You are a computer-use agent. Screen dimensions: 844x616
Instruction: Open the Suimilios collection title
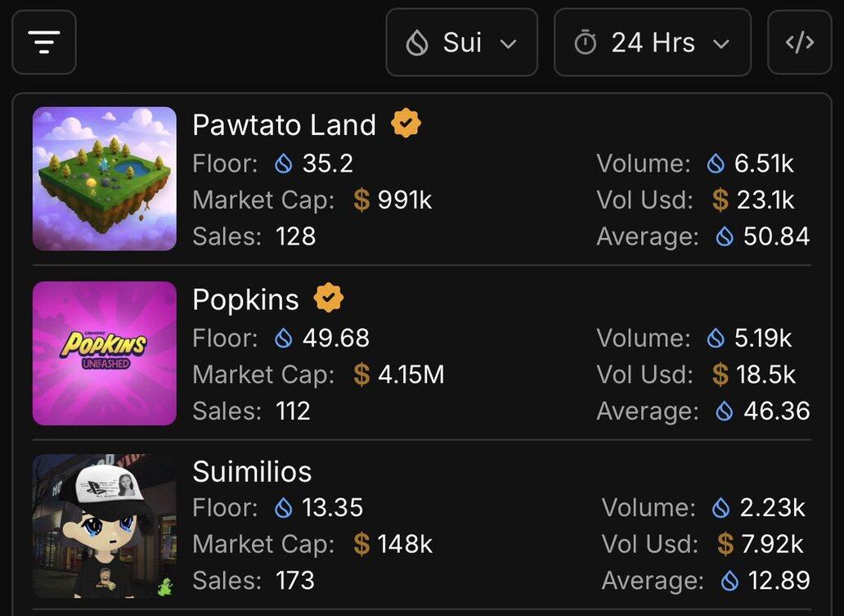(x=252, y=472)
